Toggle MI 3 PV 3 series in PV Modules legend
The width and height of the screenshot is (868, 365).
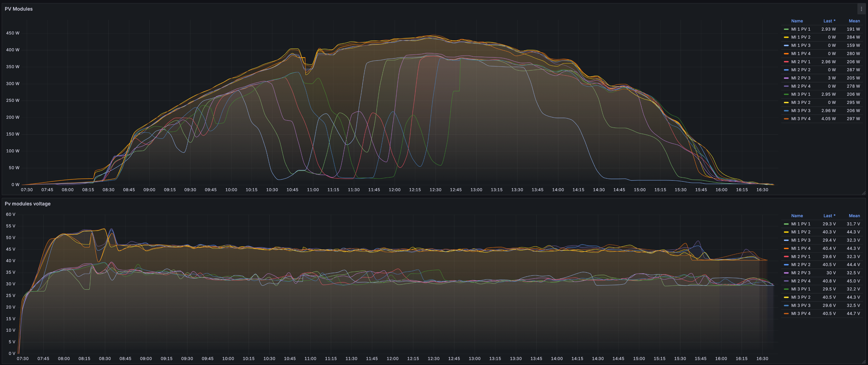click(801, 111)
